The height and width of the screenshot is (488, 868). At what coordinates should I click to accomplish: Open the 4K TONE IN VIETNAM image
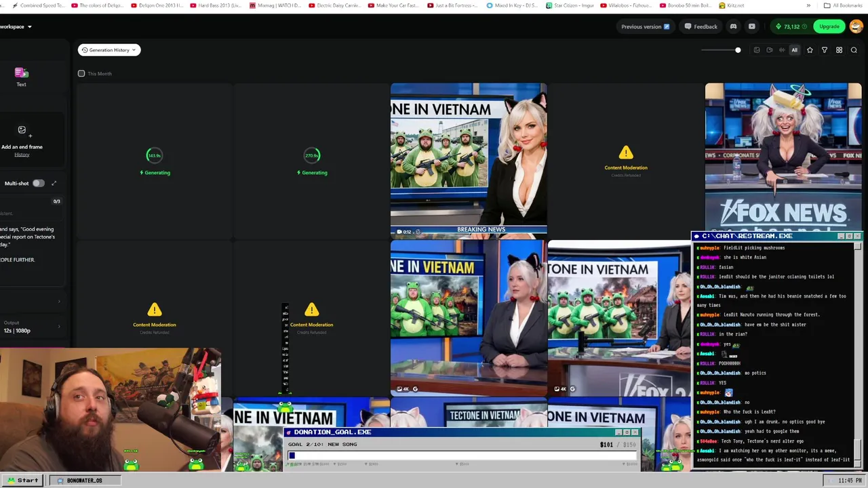click(619, 318)
